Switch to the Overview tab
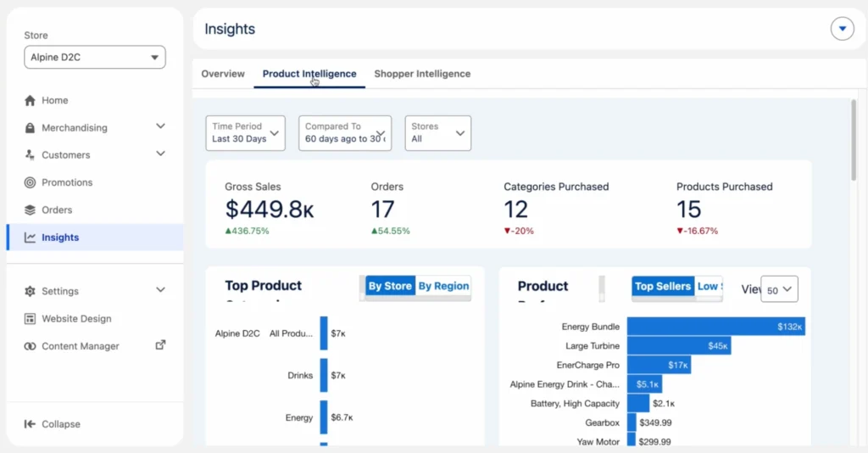 pyautogui.click(x=223, y=74)
